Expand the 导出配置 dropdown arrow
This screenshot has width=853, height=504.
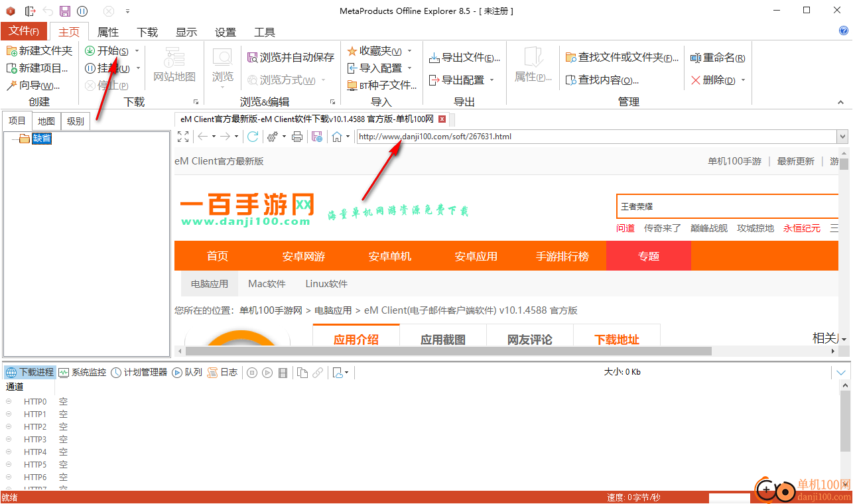coord(492,80)
